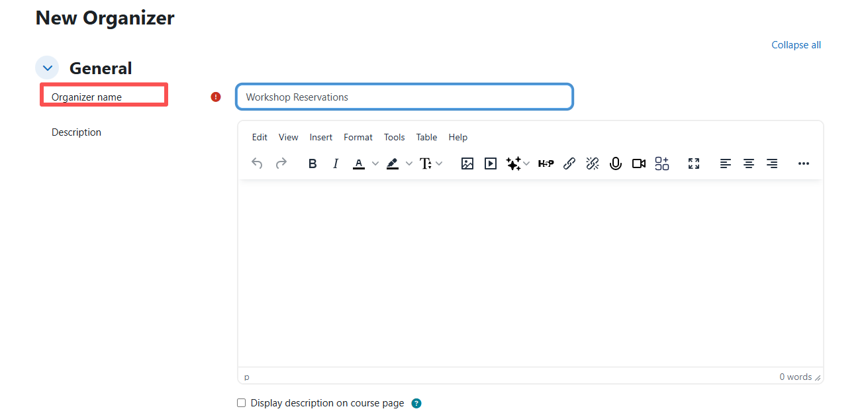Image resolution: width=868 pixels, height=417 pixels.
Task: Open the highlight color dropdown arrow
Action: pos(409,163)
